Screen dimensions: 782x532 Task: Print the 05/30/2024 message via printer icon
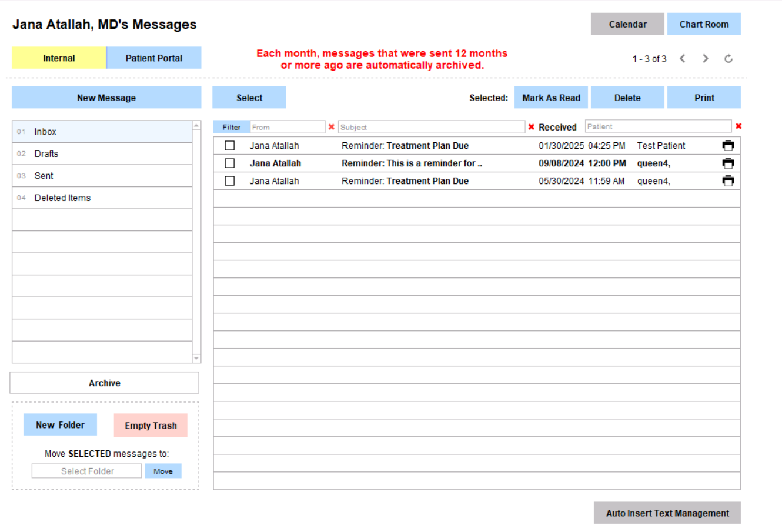728,181
